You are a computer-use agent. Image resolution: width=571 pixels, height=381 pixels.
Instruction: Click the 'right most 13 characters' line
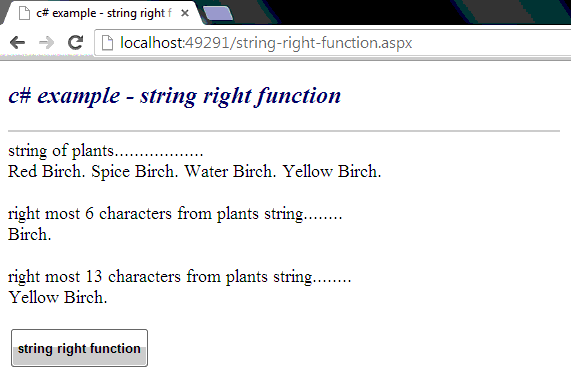pos(180,277)
